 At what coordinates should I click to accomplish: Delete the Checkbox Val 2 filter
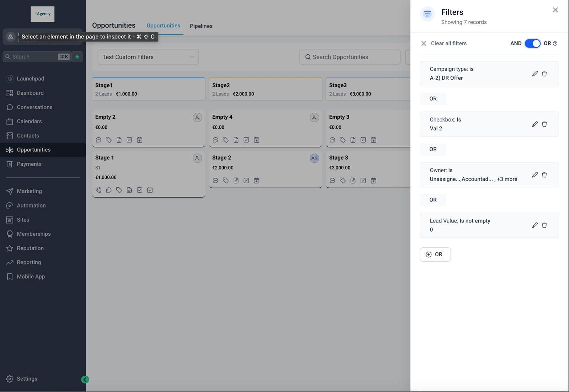coord(544,124)
